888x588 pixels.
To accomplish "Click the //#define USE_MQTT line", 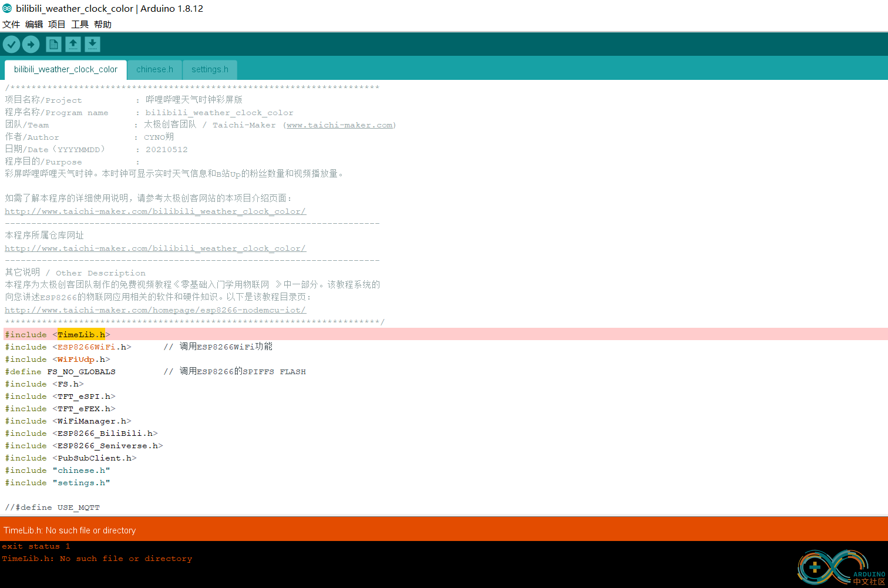I will pyautogui.click(x=52, y=508).
